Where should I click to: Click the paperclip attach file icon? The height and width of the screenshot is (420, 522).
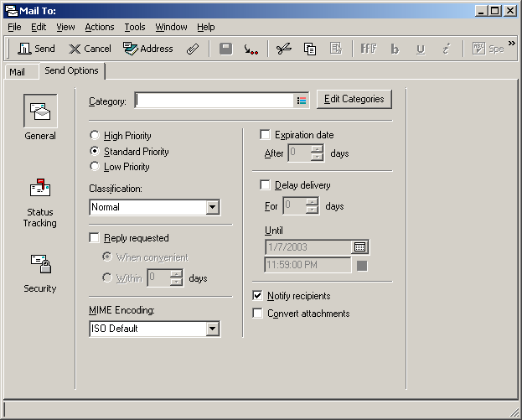(x=193, y=49)
